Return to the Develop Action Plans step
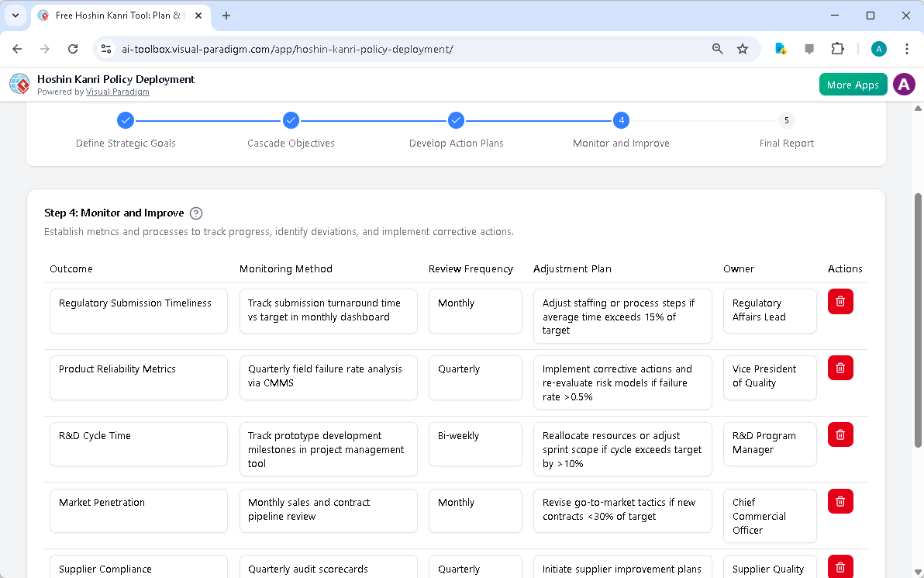Screen dimensions: 924x578 click(456, 120)
